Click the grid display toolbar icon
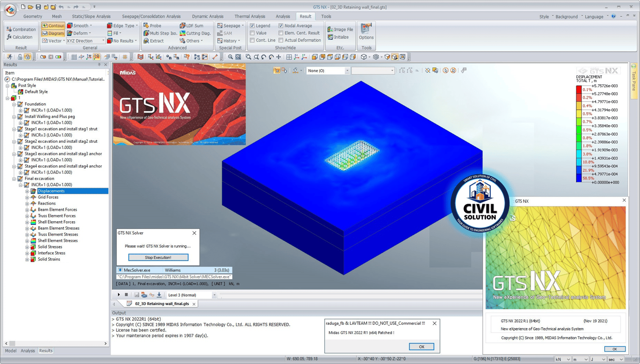The image size is (640, 364). pyautogui.click(x=74, y=57)
